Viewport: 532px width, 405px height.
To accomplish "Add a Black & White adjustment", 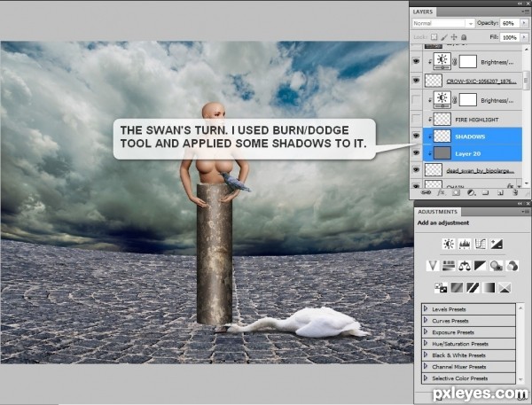I will 480,266.
